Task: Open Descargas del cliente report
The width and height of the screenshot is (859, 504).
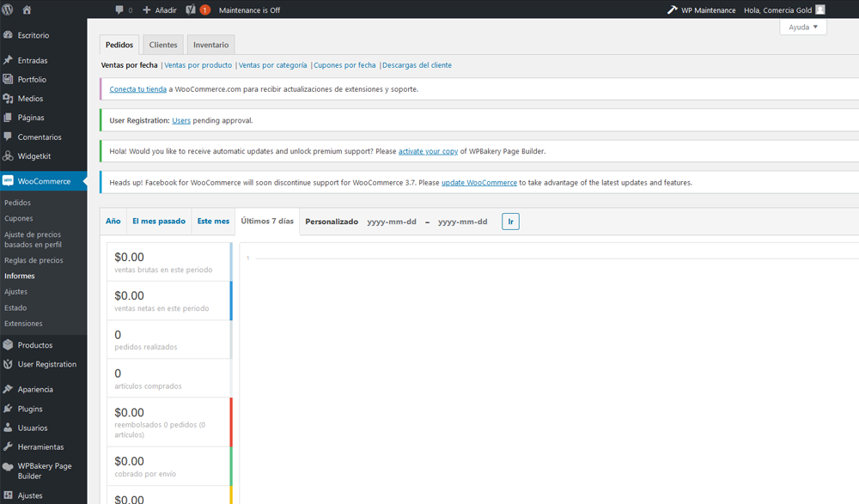Action: (x=417, y=65)
